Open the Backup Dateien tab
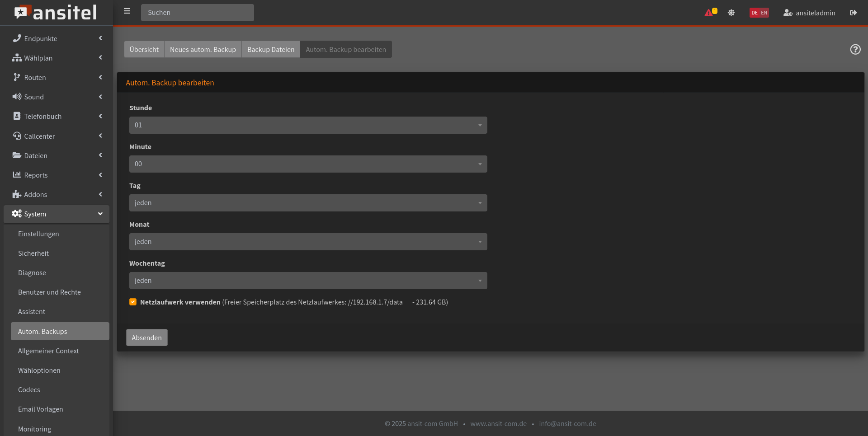 coord(271,49)
